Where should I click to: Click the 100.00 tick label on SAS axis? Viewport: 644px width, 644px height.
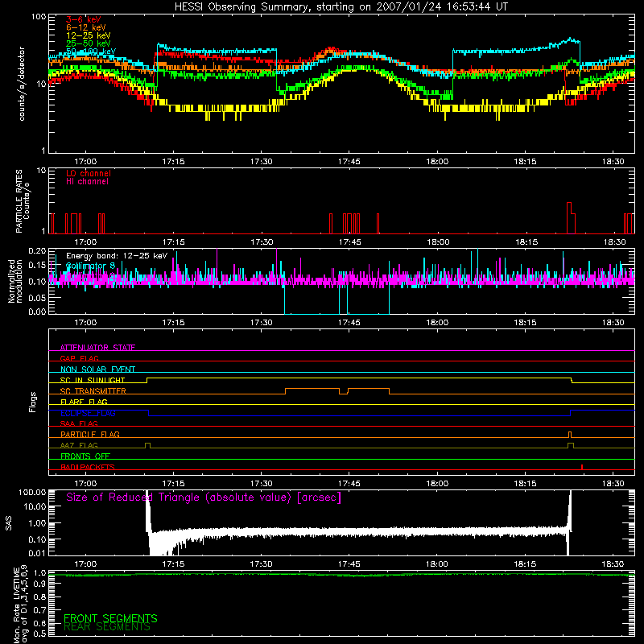(x=32, y=492)
